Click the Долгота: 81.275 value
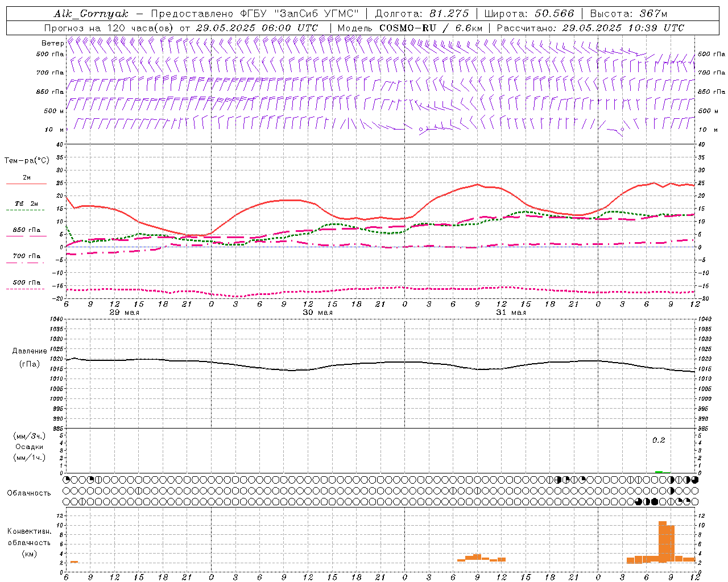This screenshot has width=728, height=582. [x=422, y=14]
